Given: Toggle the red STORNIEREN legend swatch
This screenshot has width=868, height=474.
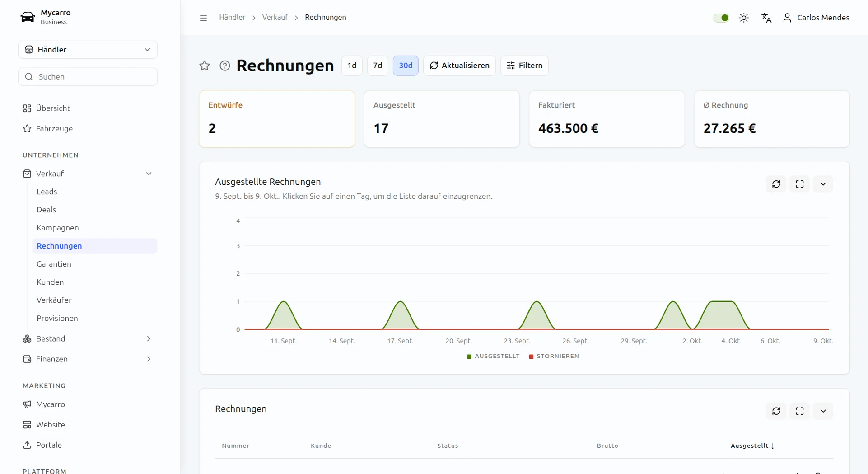Looking at the screenshot, I should (531, 357).
